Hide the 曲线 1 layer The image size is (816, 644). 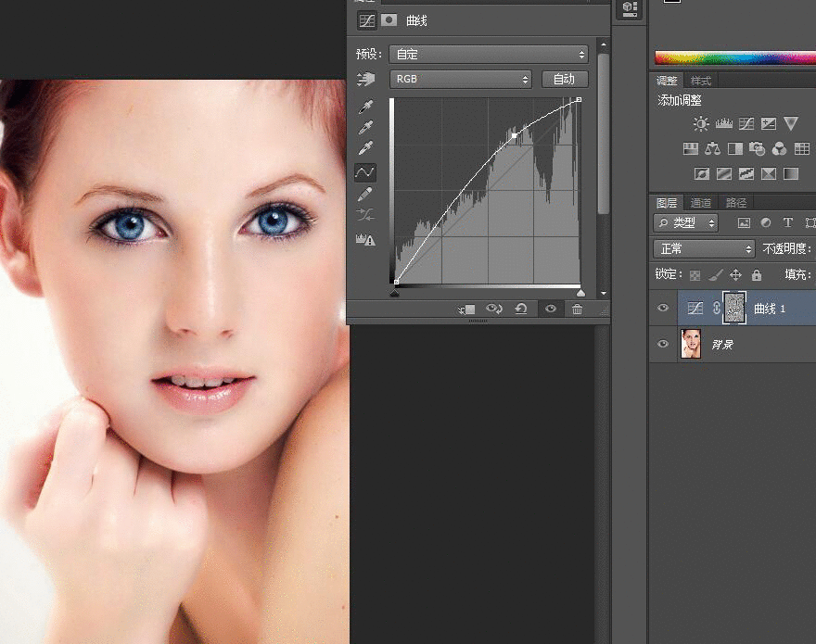point(662,309)
